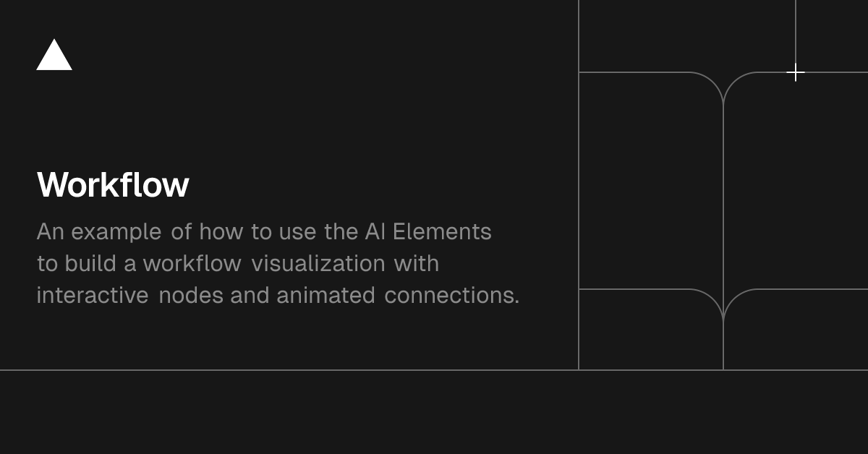Screen dimensions: 868x454
Task: Click the white triangle logo
Action: [x=54, y=56]
